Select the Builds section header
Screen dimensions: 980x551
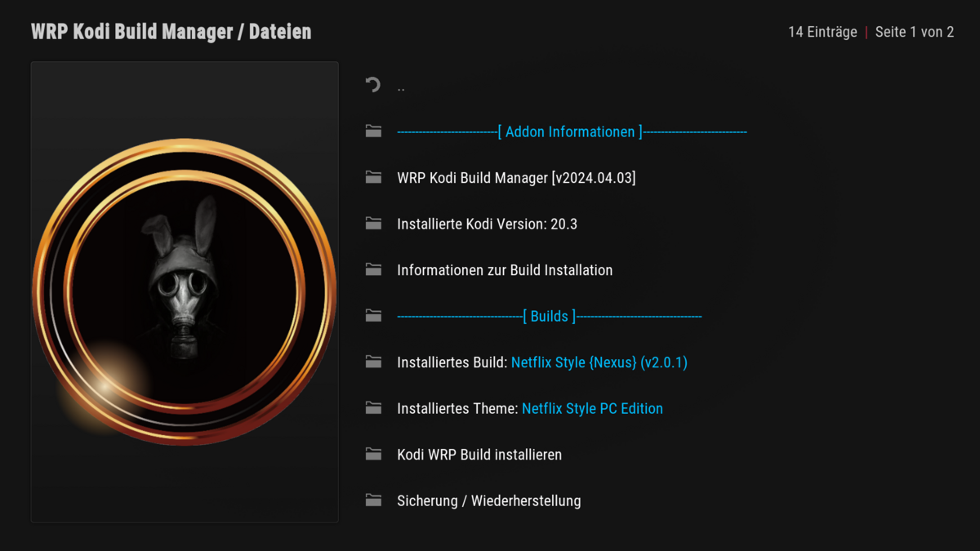click(549, 317)
